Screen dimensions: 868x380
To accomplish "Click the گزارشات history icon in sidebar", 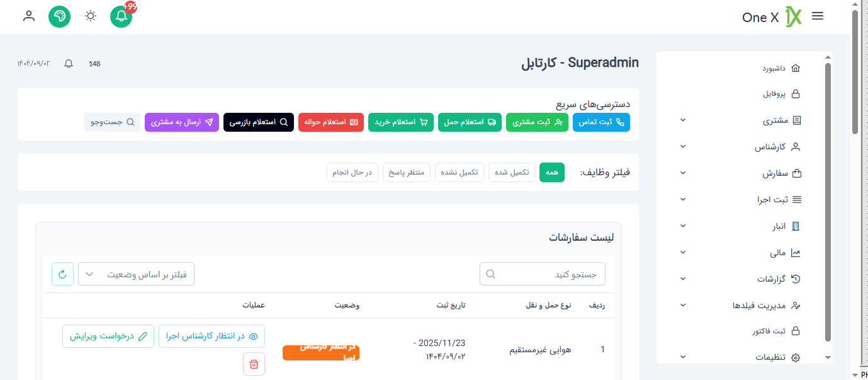I will pos(795,279).
